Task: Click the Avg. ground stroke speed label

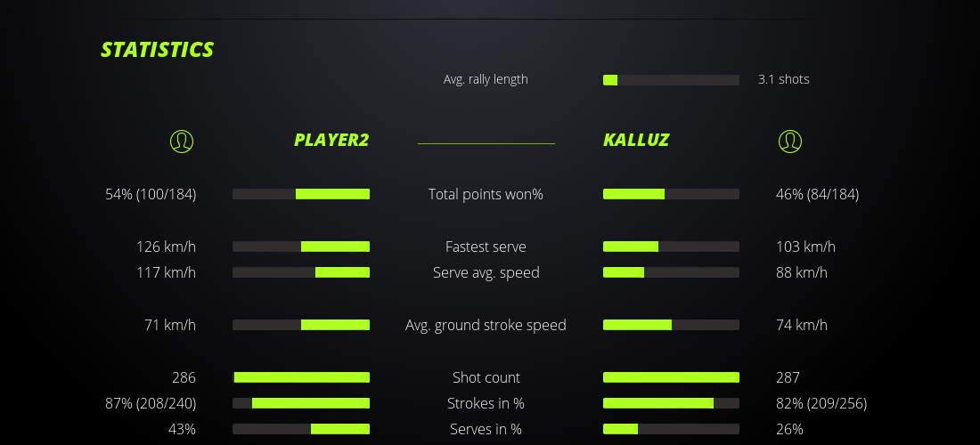Action: coord(486,325)
